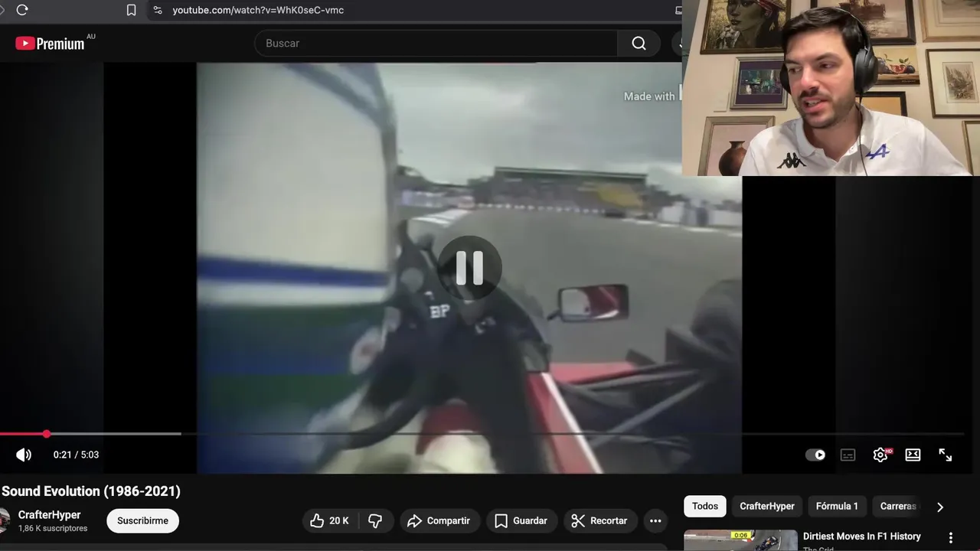Click the red video progress bar scrubber
Image resolution: width=980 pixels, height=551 pixels.
point(47,434)
